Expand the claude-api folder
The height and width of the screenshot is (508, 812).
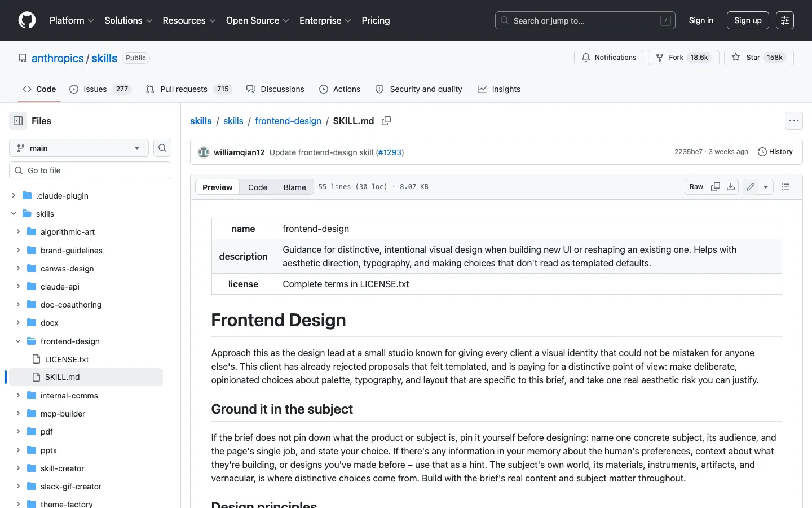point(18,287)
